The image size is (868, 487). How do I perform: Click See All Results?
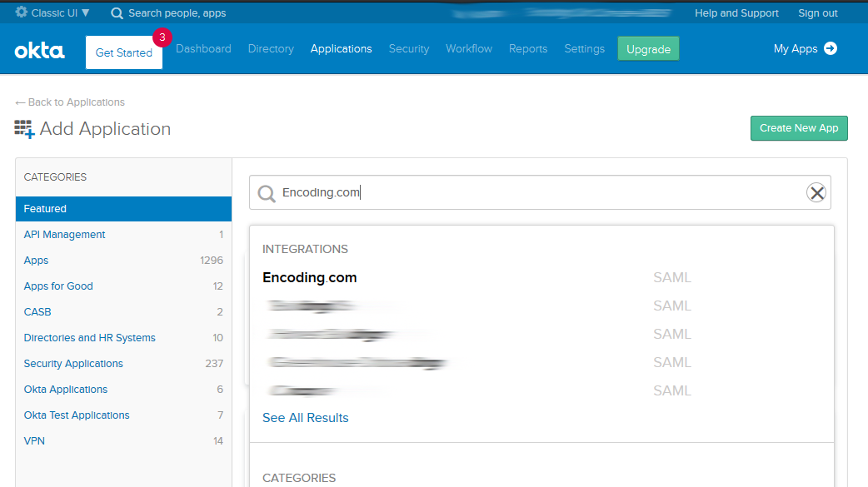click(x=306, y=418)
